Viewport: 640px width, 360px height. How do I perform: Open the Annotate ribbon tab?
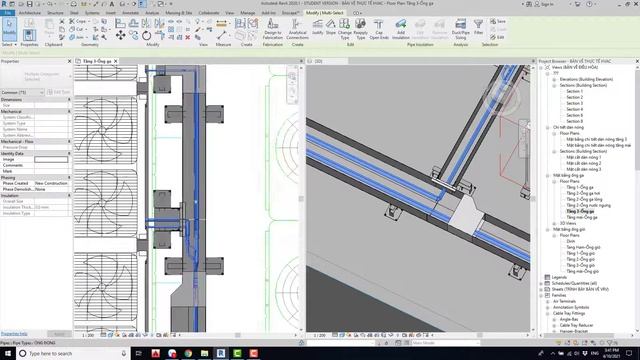pyautogui.click(x=131, y=13)
